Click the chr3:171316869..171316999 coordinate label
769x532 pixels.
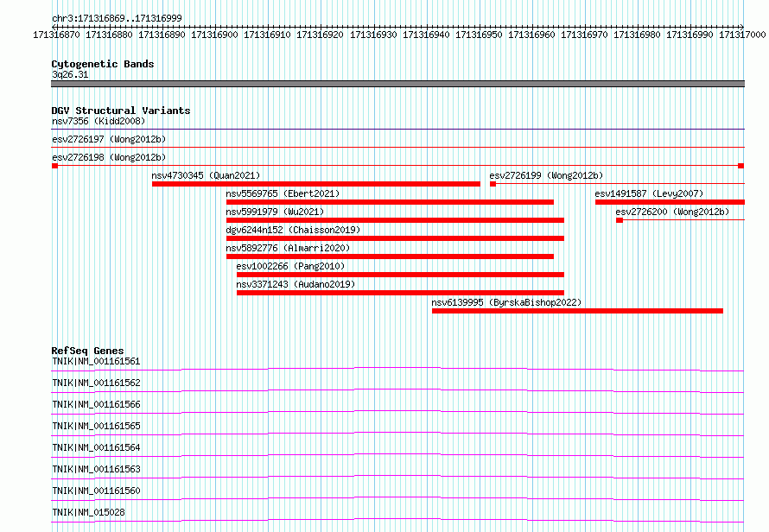[117, 18]
